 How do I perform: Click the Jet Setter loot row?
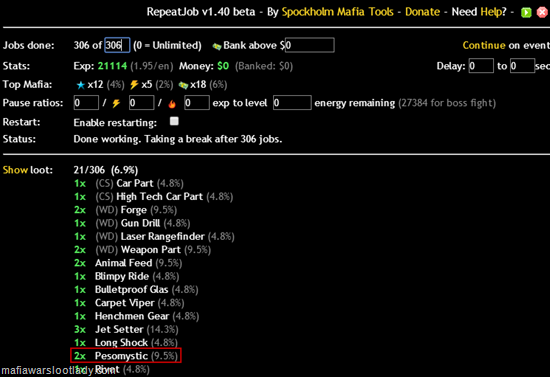[x=126, y=330]
